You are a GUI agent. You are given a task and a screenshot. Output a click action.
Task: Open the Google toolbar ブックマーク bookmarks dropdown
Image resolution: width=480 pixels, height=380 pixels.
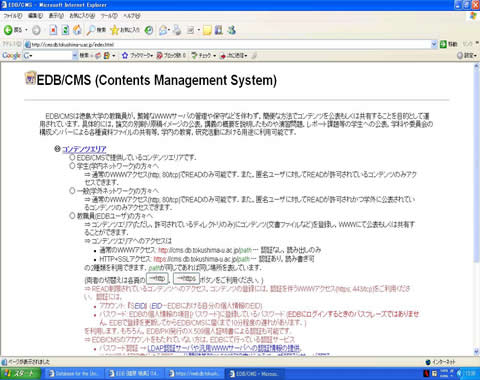137,56
